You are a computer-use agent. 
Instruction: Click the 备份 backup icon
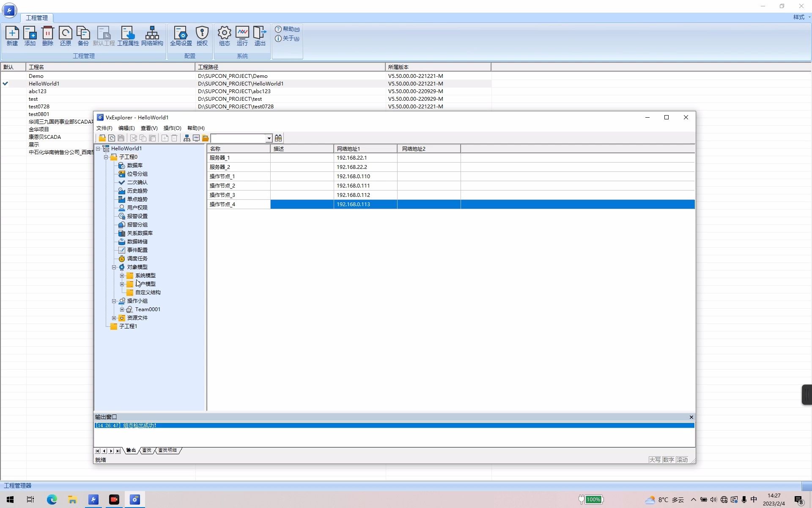(x=83, y=36)
